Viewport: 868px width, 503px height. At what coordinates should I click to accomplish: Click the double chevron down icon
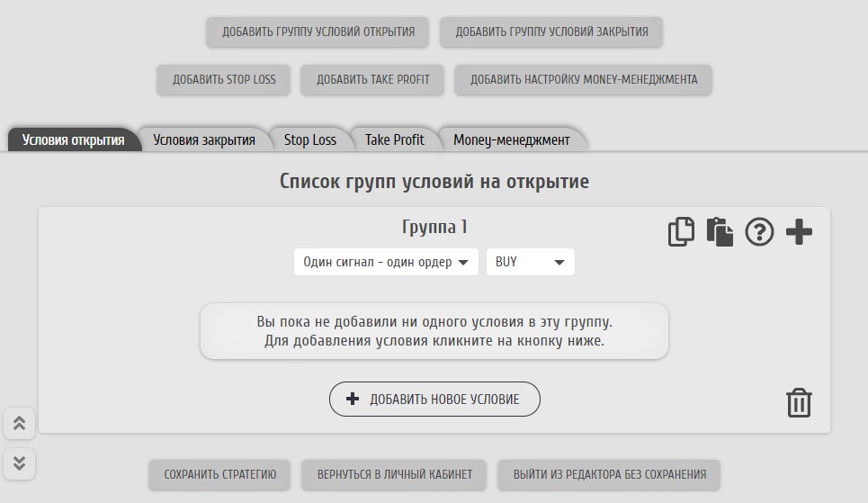tap(19, 463)
